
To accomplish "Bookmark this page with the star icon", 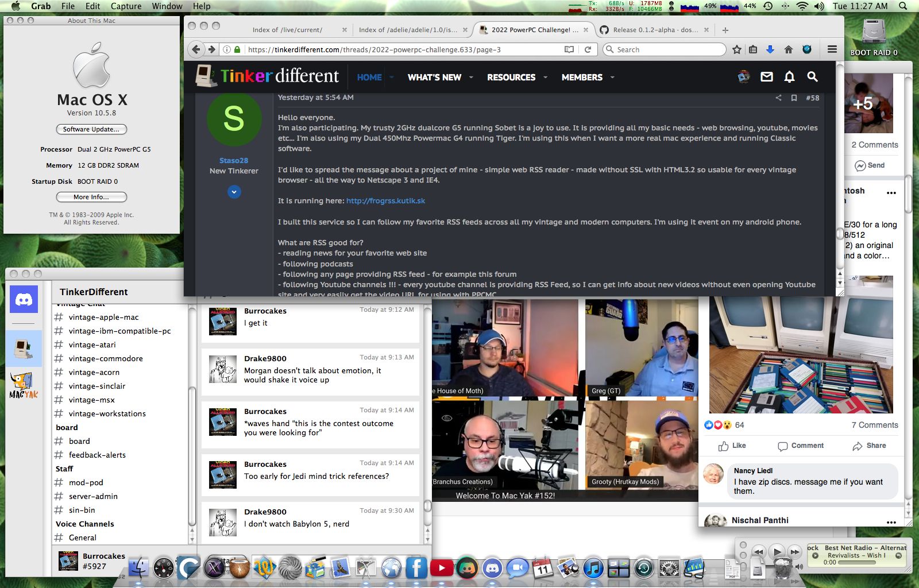I will point(737,49).
